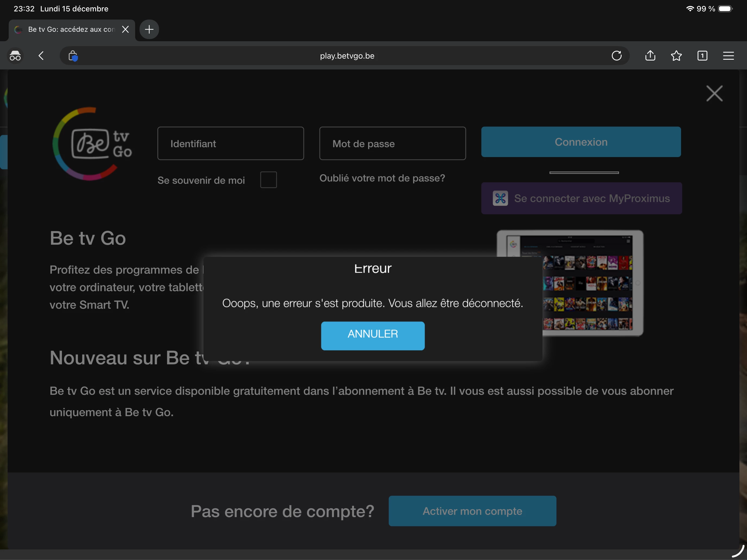Close the login overlay with X
747x560 pixels.
(x=714, y=94)
